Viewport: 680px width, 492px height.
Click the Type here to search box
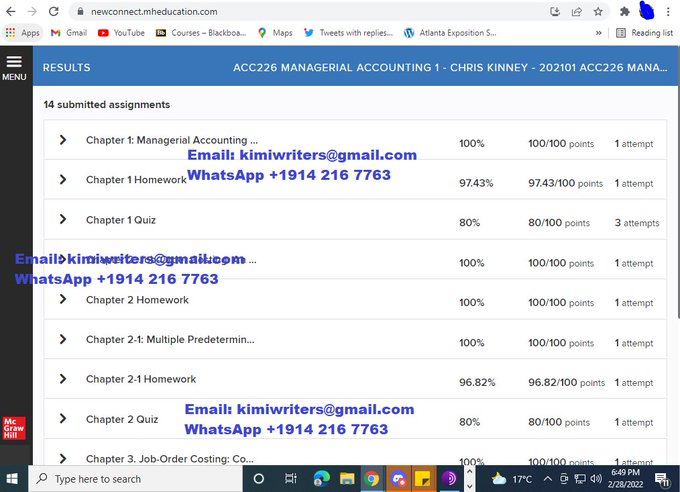click(135, 479)
